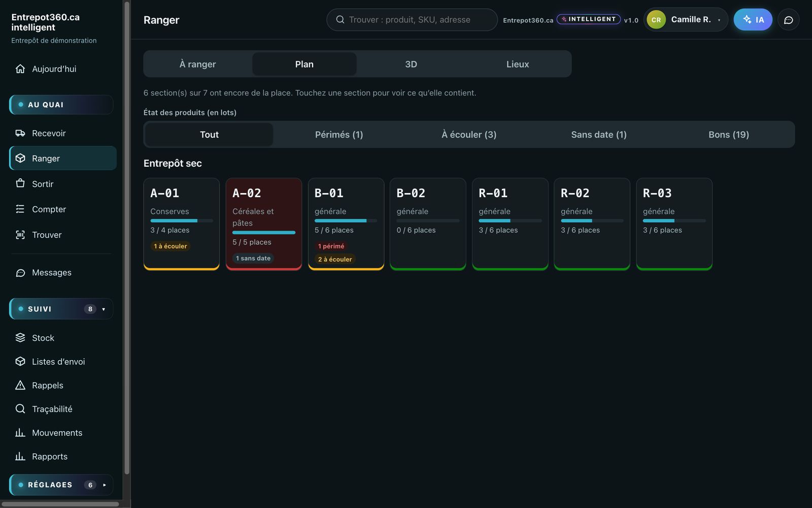Screen dimensions: 812x508
Task: Click the box icon beside Ranger
Action: tap(20, 158)
